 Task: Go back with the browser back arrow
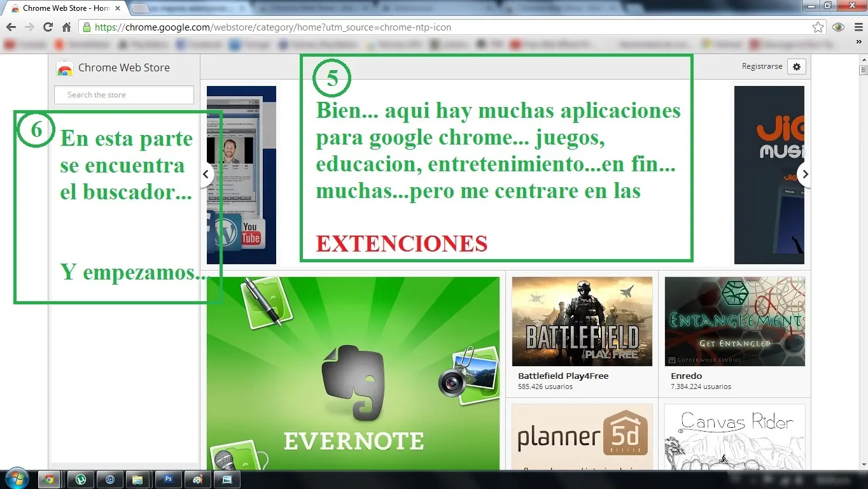(x=11, y=27)
